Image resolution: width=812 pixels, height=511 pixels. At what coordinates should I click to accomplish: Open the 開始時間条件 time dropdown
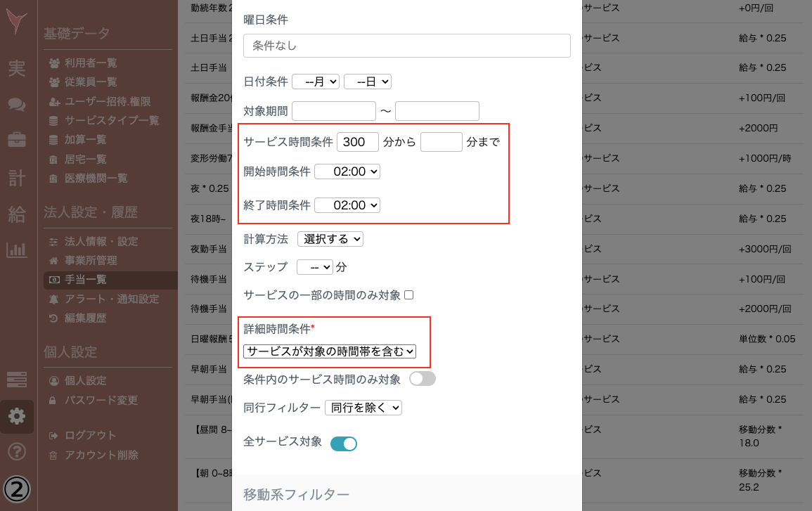347,172
